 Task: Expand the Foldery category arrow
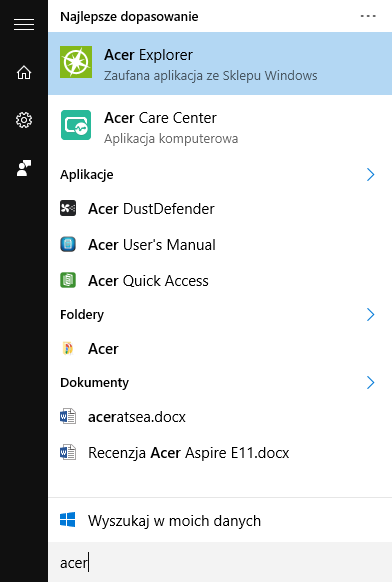(370, 314)
